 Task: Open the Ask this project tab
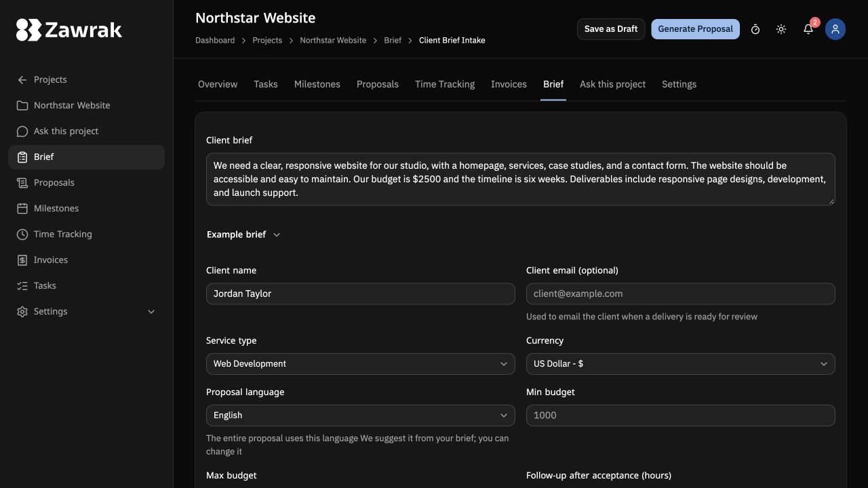coord(612,85)
